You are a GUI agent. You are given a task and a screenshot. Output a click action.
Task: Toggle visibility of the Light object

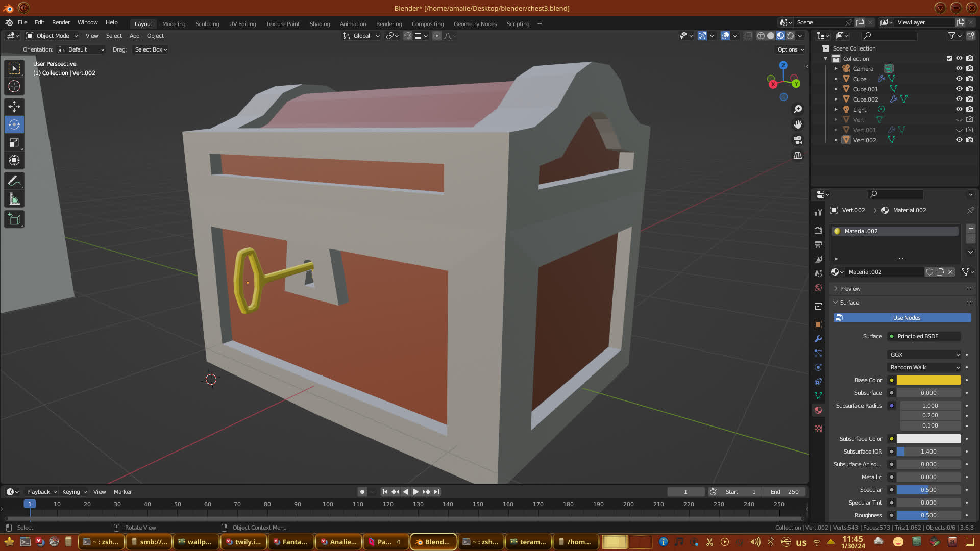point(959,109)
